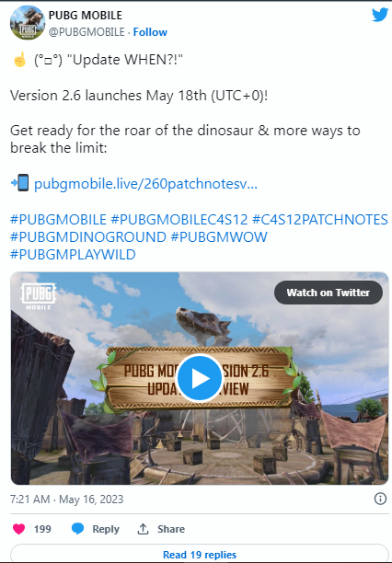Open the #PUBGMOBILE hashtag
Image resolution: width=392 pixels, height=563 pixels.
point(58,219)
